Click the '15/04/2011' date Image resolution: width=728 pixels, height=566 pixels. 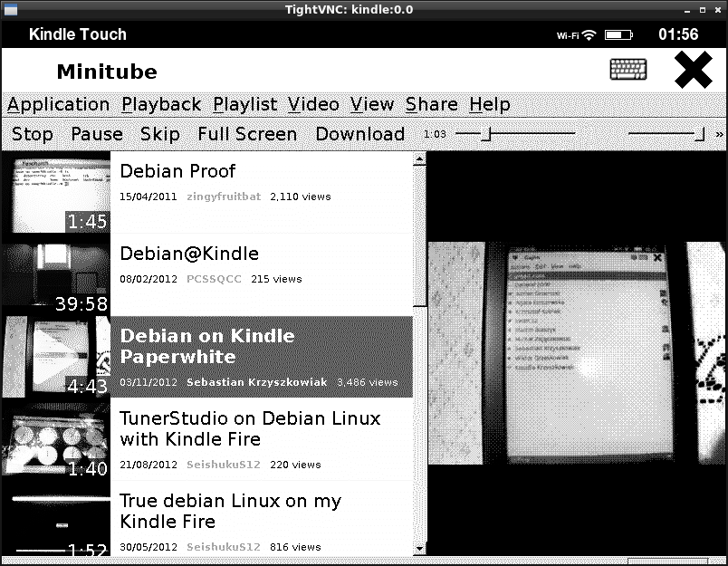(148, 197)
